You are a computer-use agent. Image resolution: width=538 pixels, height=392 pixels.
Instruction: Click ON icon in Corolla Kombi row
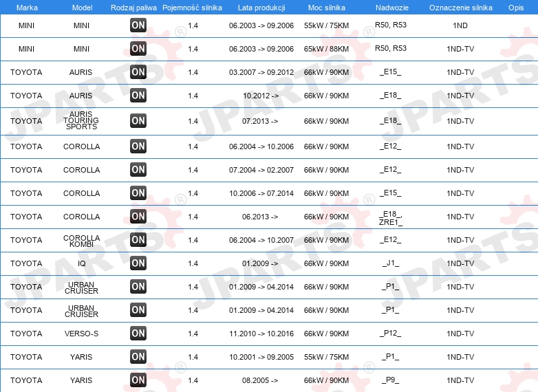pos(138,240)
